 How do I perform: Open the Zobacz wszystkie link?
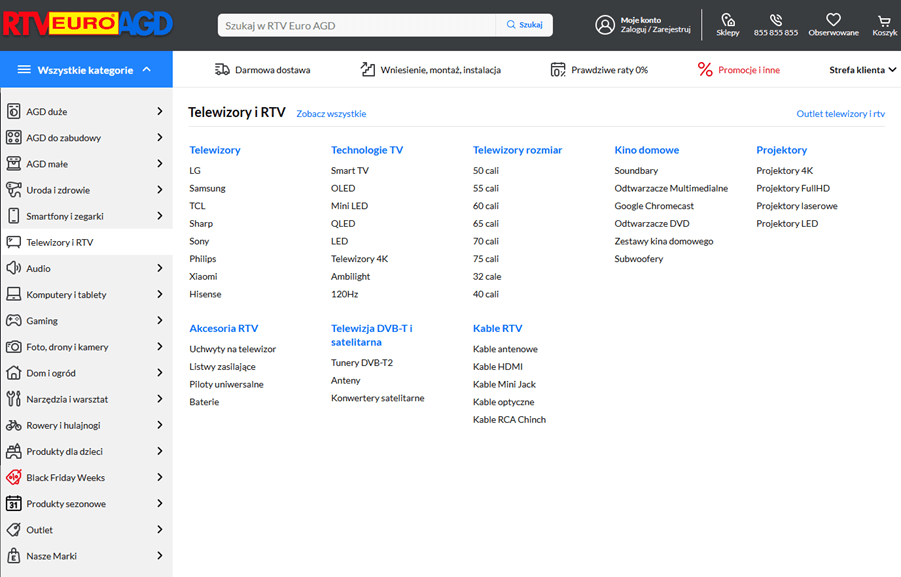(331, 114)
